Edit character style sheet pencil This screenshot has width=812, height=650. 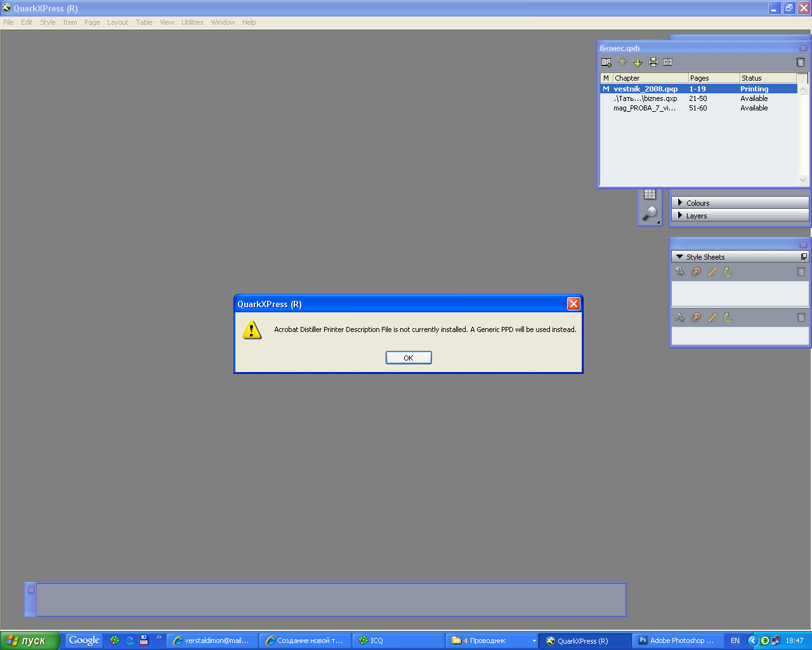tap(712, 317)
